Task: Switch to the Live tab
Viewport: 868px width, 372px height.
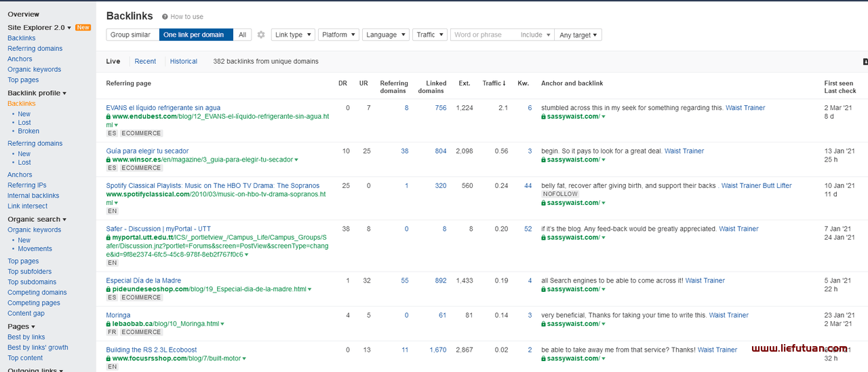Action: (113, 61)
